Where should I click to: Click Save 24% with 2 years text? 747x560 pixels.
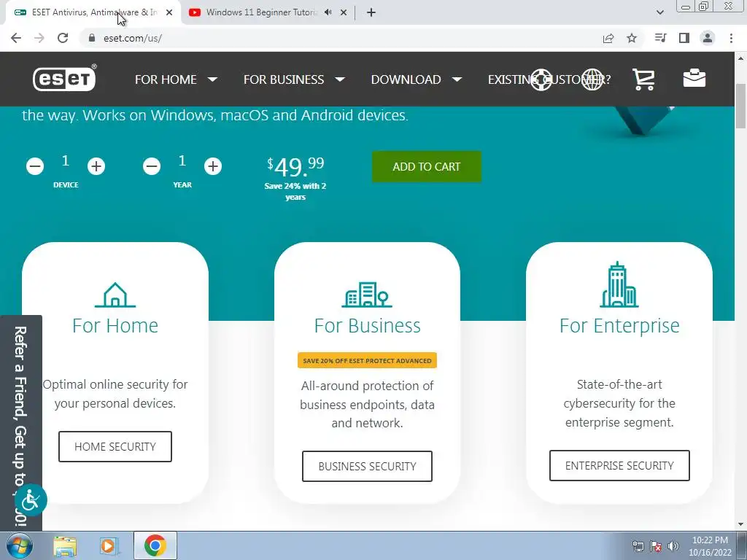tap(295, 192)
